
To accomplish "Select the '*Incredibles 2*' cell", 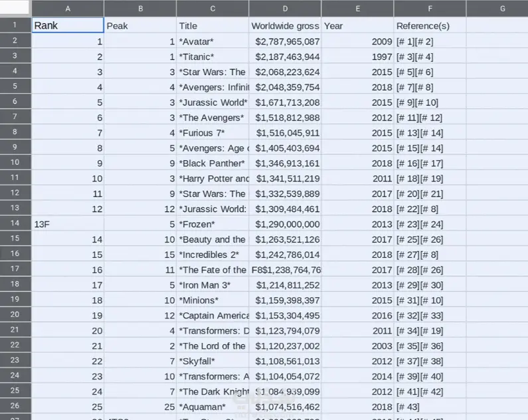I will point(213,255).
